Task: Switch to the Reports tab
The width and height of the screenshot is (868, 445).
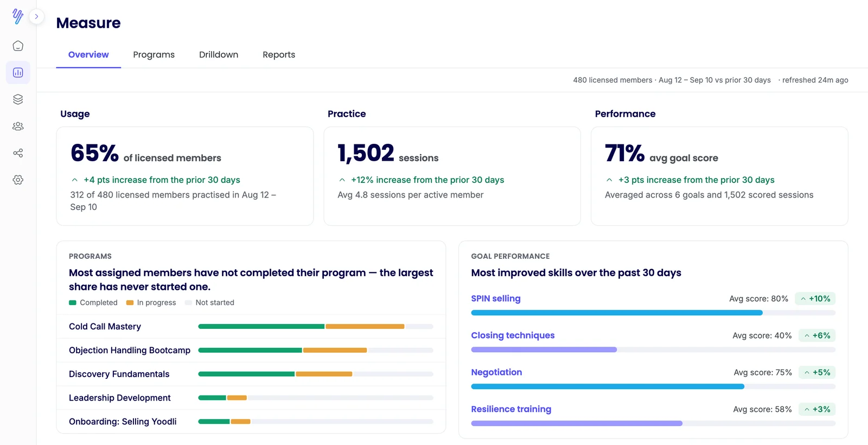Action: (x=279, y=54)
